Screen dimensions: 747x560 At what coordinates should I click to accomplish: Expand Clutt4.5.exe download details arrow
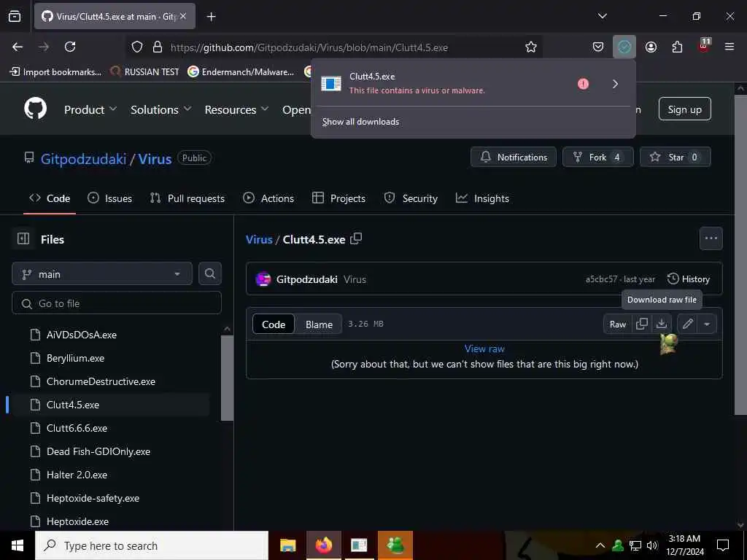click(615, 84)
